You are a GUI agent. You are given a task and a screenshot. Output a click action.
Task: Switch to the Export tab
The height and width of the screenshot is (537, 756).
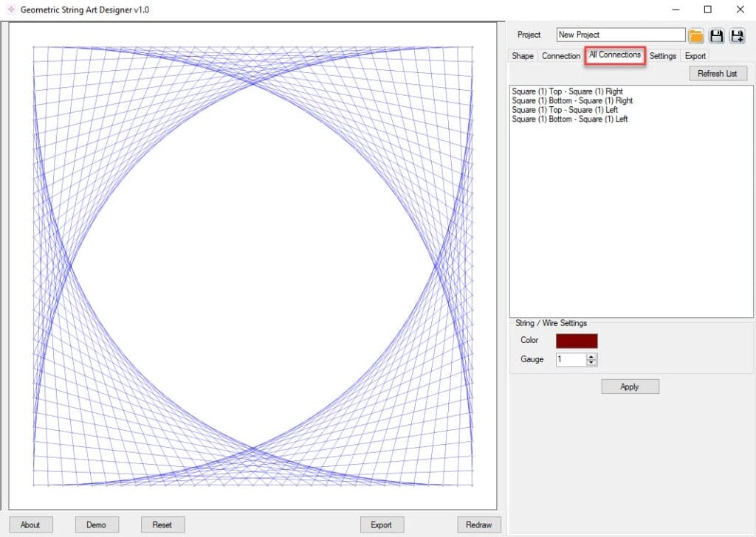695,56
